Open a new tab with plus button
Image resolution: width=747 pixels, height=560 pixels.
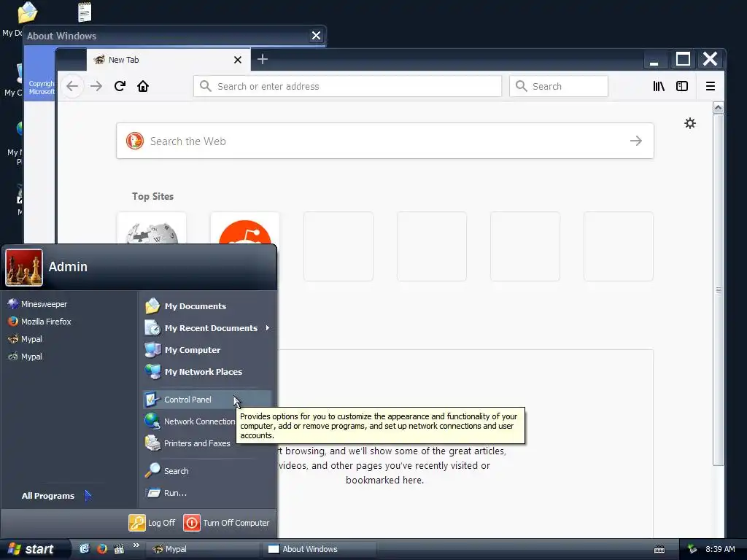[263, 59]
